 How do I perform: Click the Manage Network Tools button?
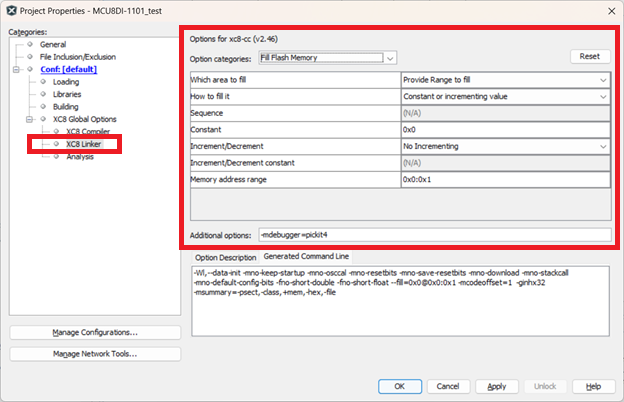tap(95, 353)
